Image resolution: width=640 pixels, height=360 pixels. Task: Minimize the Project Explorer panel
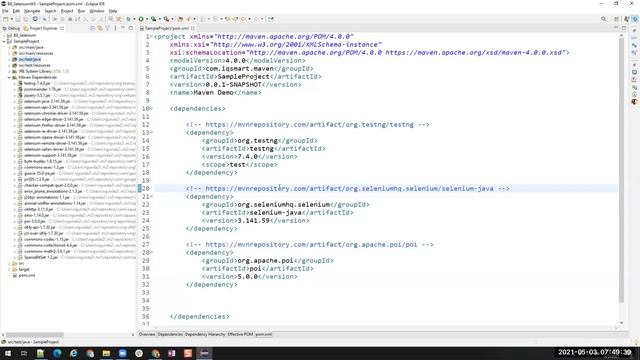point(123,28)
